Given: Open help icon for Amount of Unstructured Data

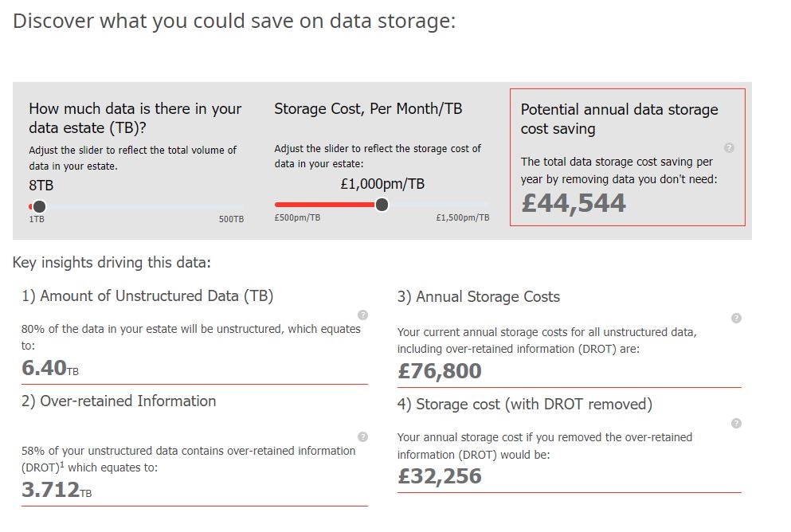Looking at the screenshot, I should (362, 315).
